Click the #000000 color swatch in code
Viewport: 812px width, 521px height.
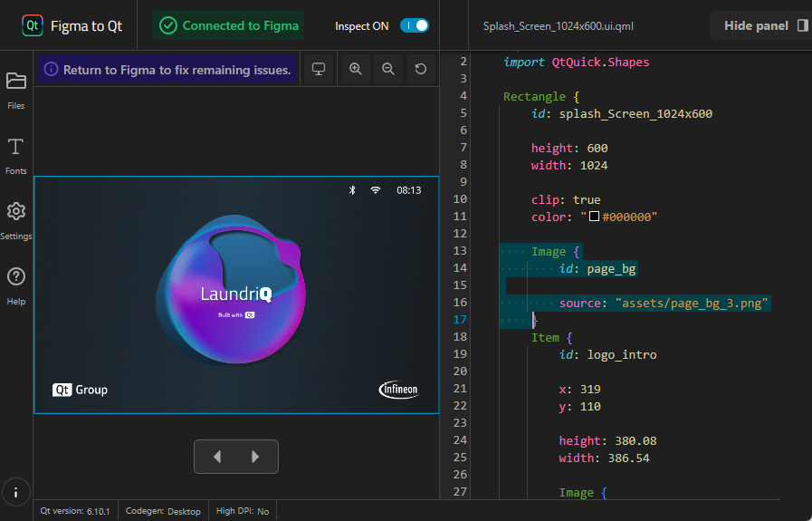(x=594, y=217)
